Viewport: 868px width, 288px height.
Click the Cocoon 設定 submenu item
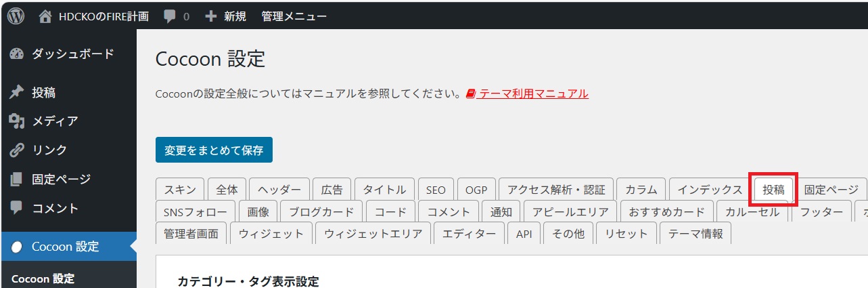[43, 279]
